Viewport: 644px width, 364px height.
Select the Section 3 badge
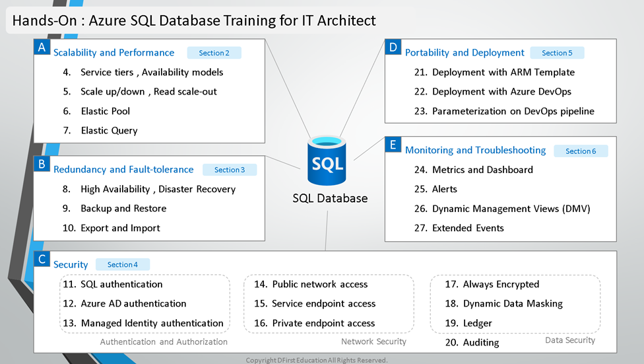230,170
